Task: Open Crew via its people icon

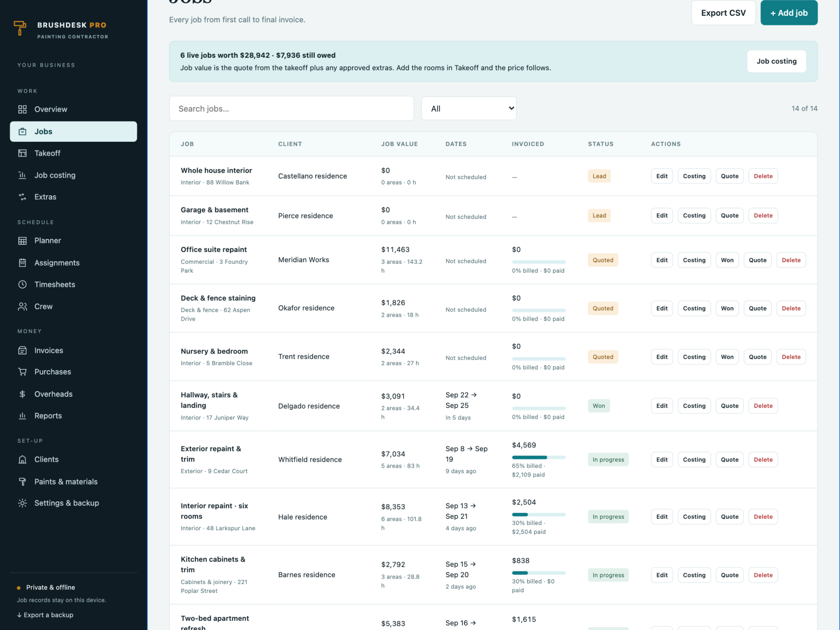Action: 22,306
